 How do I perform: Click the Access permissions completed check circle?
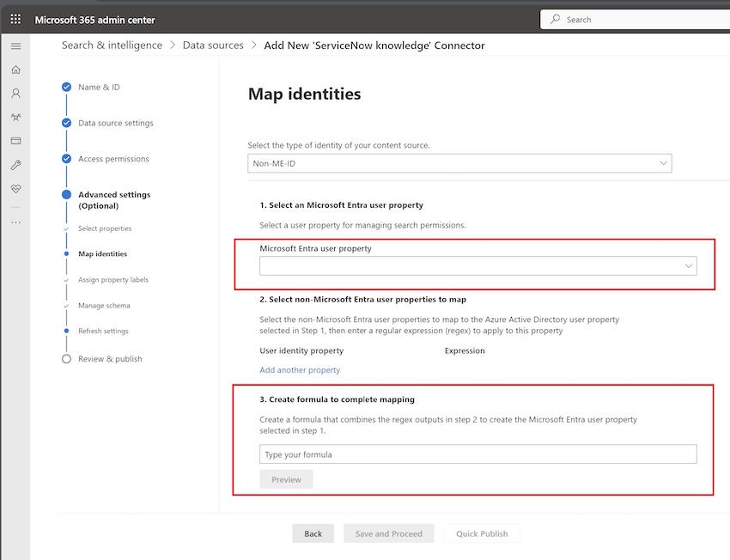click(x=66, y=158)
